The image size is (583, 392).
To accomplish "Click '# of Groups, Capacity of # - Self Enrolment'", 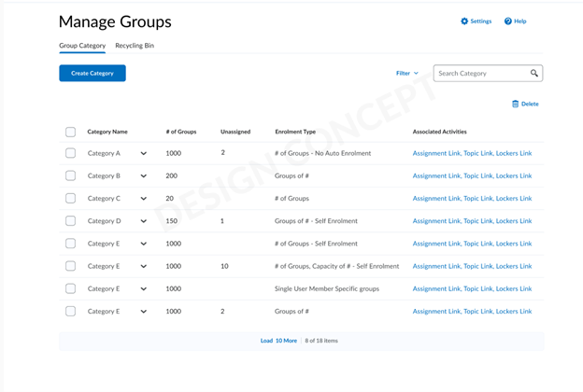I will pos(337,266).
